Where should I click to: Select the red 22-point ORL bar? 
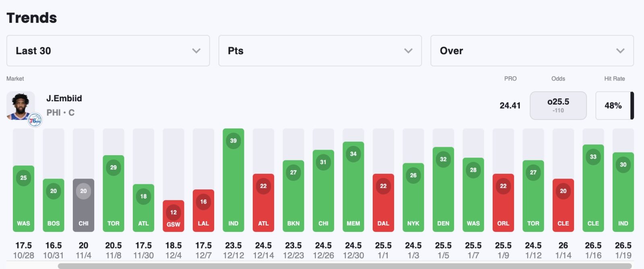point(503,203)
